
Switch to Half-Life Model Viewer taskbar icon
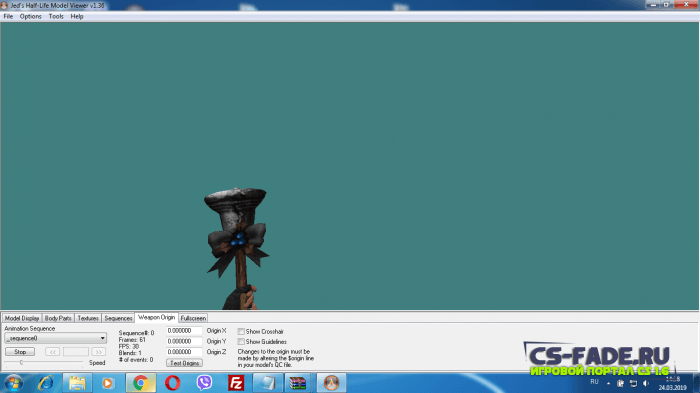pos(331,383)
